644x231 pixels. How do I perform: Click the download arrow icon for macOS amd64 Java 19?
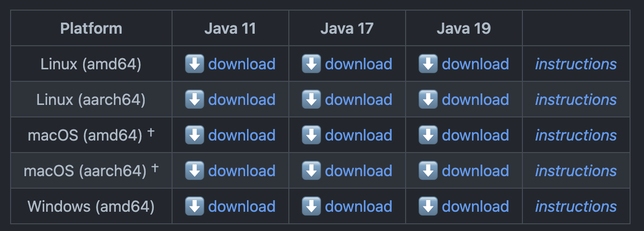coord(428,135)
